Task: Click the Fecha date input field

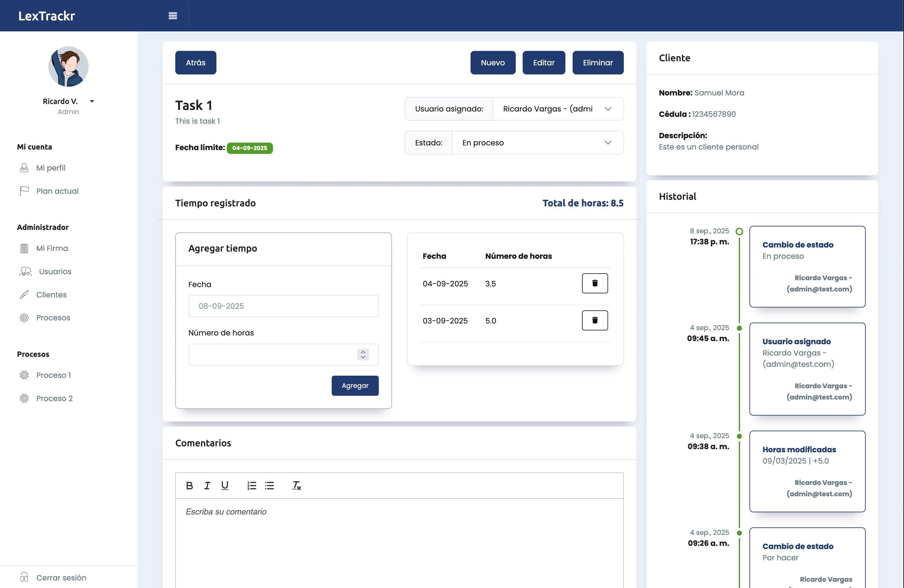Action: pyautogui.click(x=283, y=306)
